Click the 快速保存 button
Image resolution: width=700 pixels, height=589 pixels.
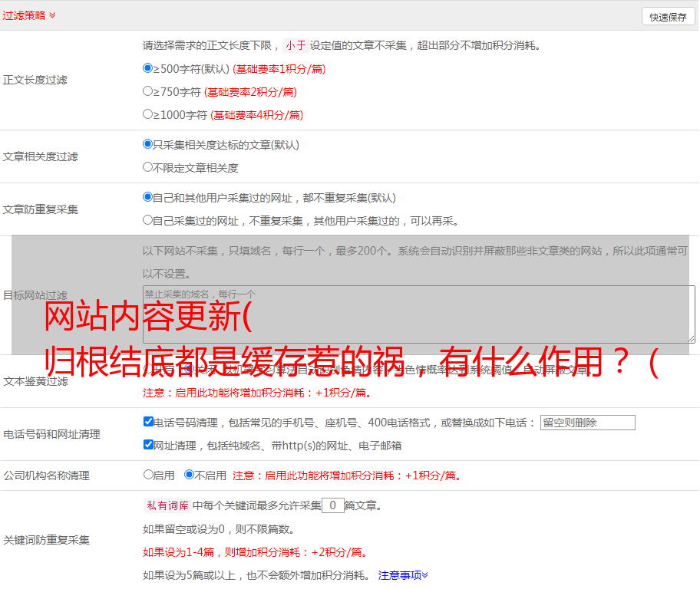click(668, 17)
